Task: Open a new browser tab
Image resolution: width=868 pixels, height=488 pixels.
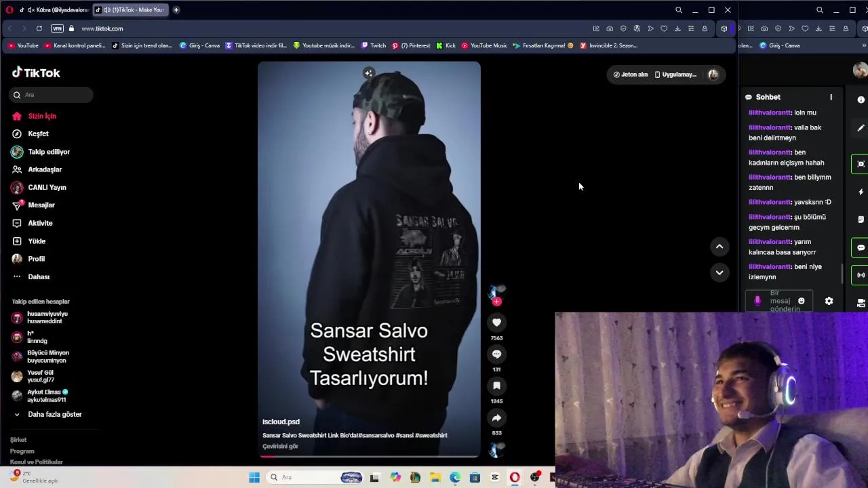Action: [176, 10]
